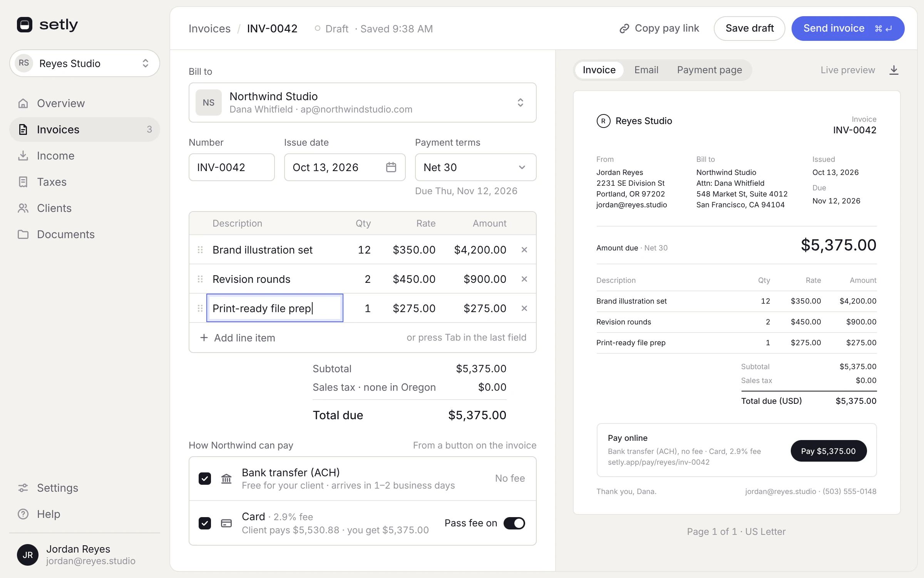Click the Save draft button
924x578 pixels.
(x=750, y=29)
